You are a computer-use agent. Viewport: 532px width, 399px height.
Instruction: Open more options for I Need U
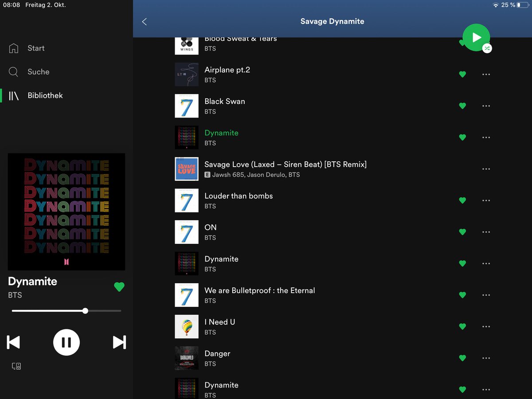[x=486, y=327]
